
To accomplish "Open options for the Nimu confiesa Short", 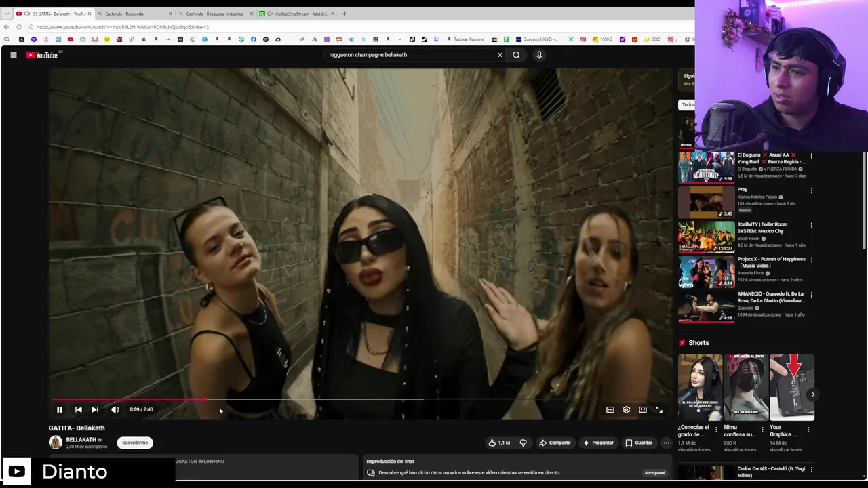I will pos(762,430).
